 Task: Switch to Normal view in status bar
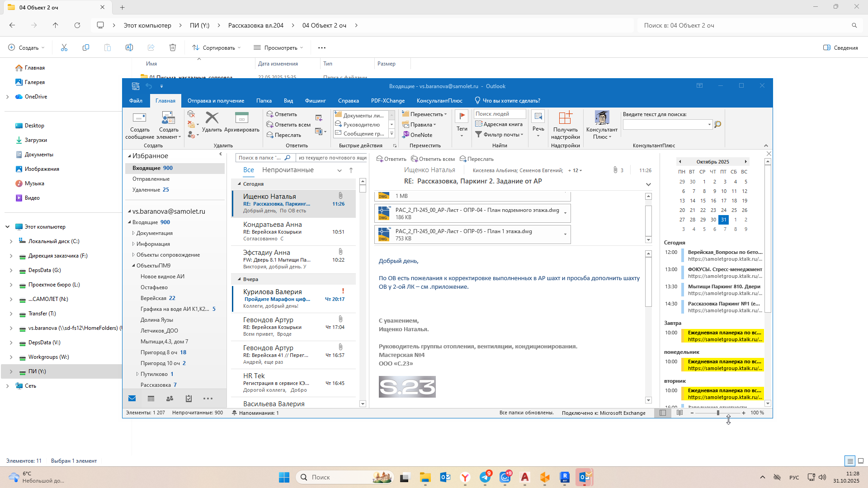point(663,413)
